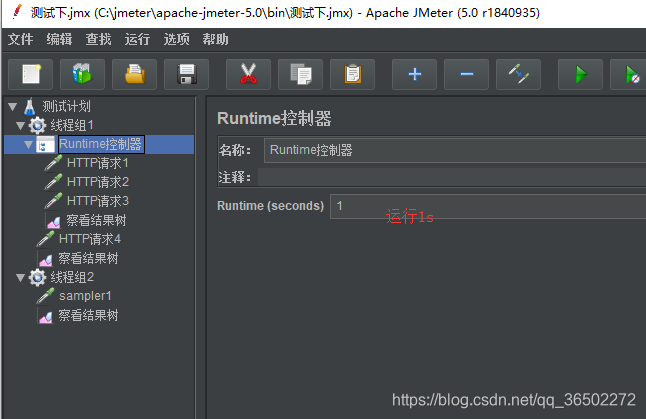Click the pipette icon of HTTP请求1
The image size is (646, 419).
[x=54, y=163]
